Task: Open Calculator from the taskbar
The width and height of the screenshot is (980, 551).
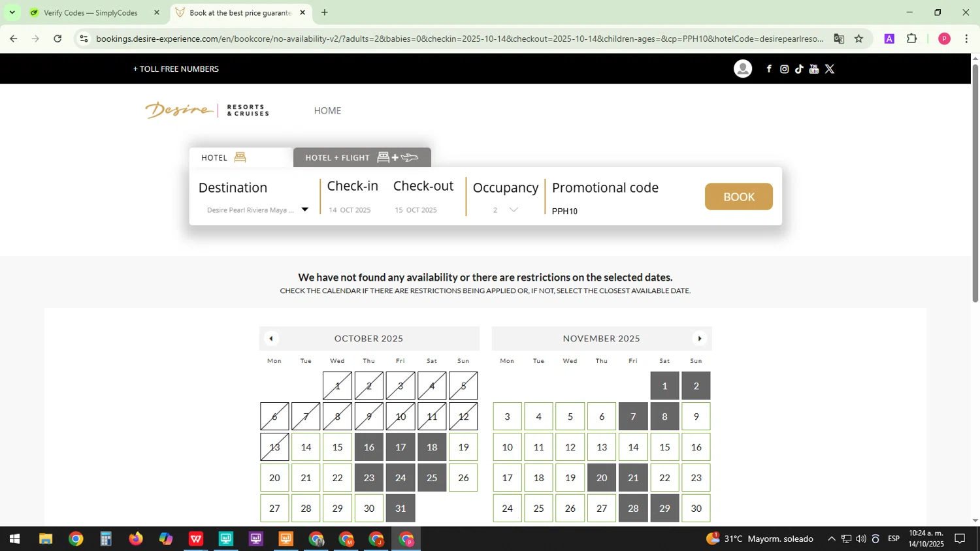Action: [x=106, y=539]
